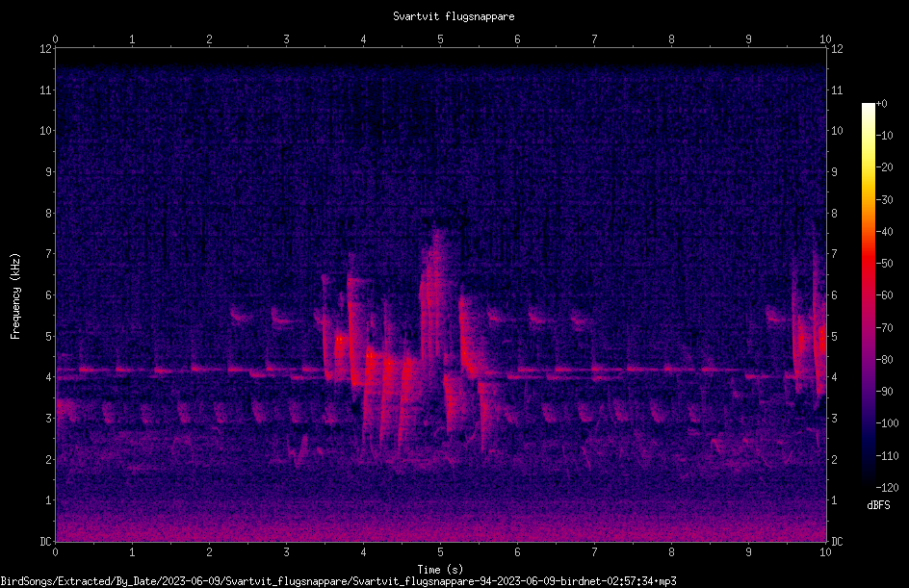Click the '-90' colorbar label
This screenshot has height=588, width=909.
pos(884,392)
